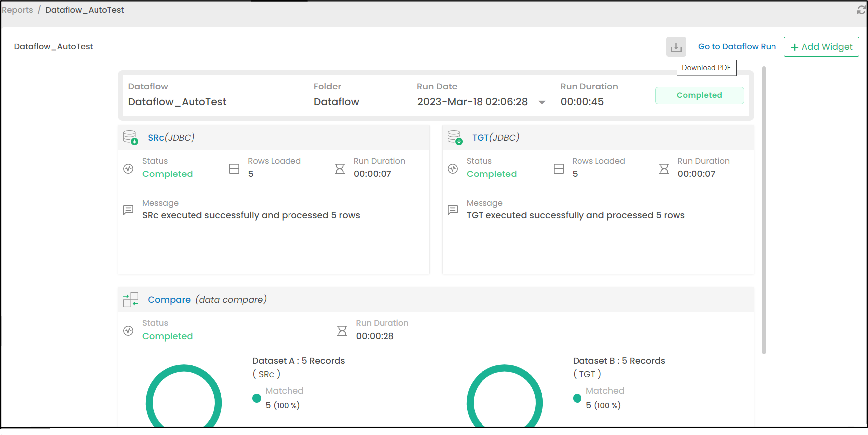868x435 pixels.
Task: Select the Dataflow_AutoTest breadcrumb item
Action: click(85, 10)
